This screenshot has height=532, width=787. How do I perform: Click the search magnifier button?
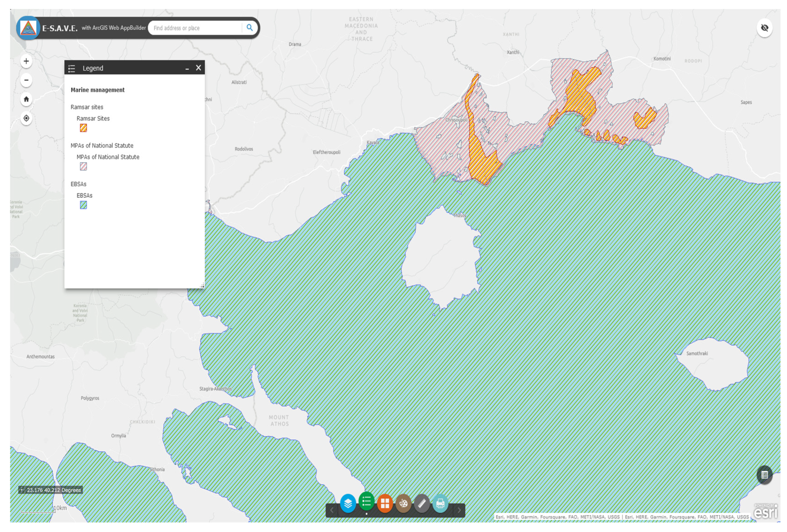[x=250, y=28]
